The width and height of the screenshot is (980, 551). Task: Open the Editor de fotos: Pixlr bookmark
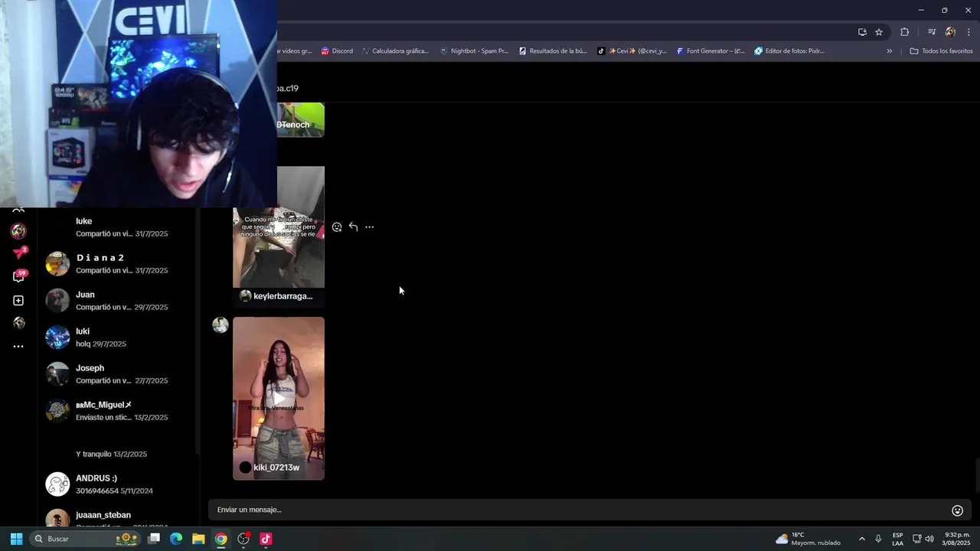[789, 51]
